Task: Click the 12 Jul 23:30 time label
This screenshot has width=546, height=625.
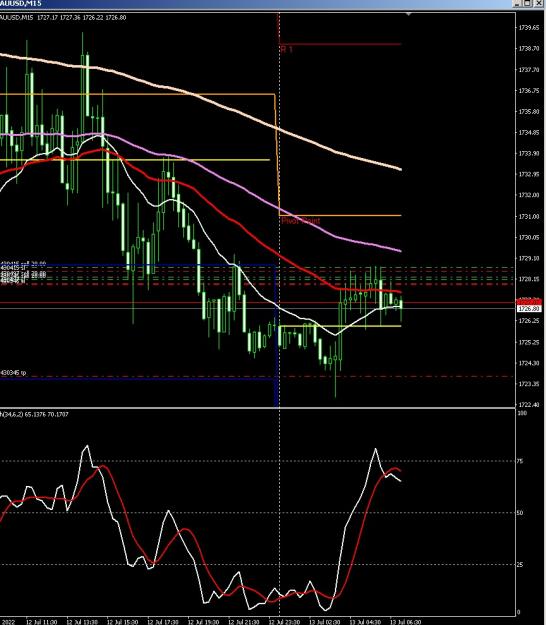Action: [x=284, y=622]
